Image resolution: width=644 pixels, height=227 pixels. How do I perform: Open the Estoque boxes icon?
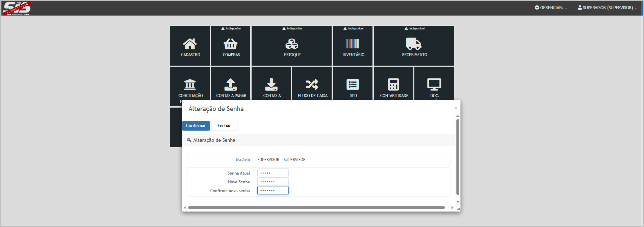(x=292, y=44)
